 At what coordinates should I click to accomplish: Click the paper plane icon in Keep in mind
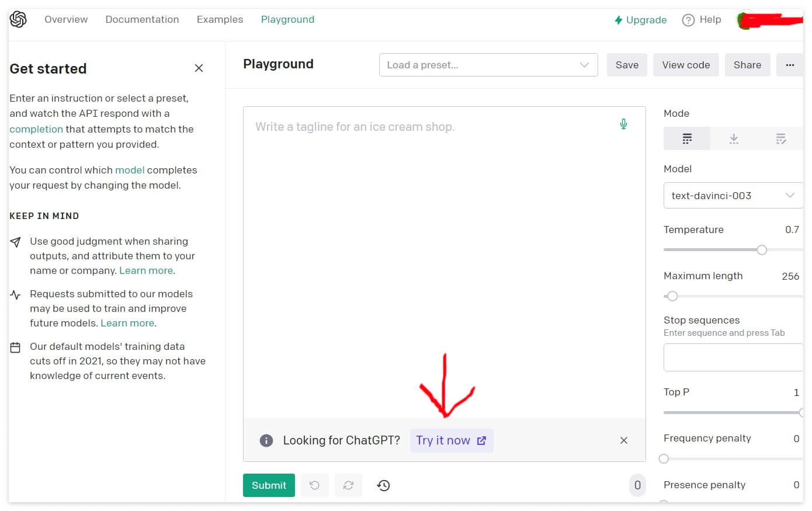tap(16, 242)
